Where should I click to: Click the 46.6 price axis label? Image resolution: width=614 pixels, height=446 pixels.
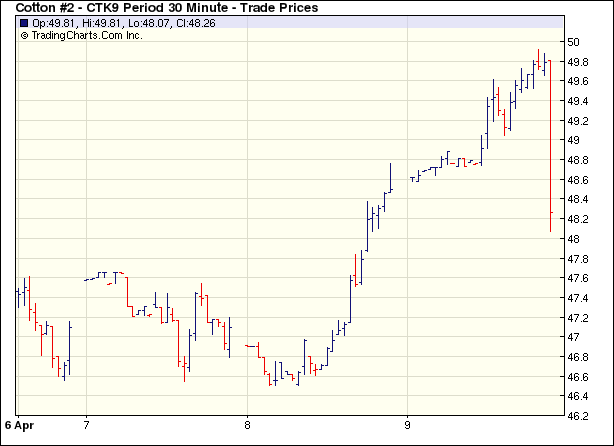[578, 377]
